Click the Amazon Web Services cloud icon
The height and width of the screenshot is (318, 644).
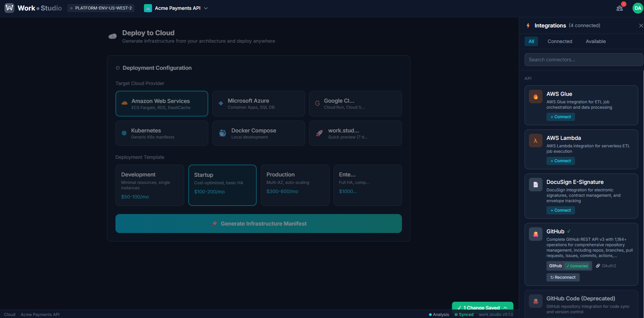click(125, 103)
